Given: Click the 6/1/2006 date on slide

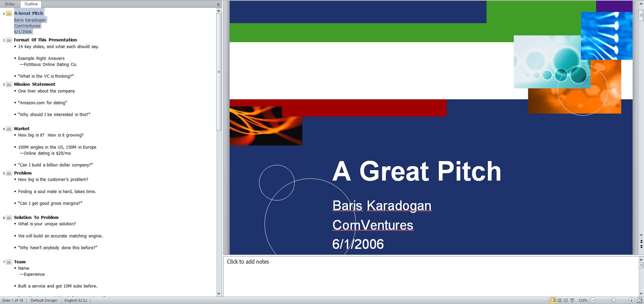Looking at the screenshot, I should [358, 244].
